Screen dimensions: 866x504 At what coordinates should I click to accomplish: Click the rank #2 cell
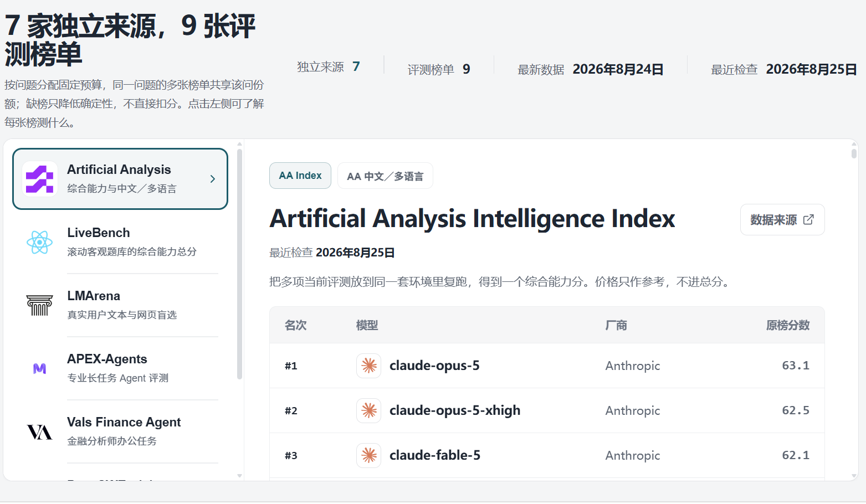(291, 410)
